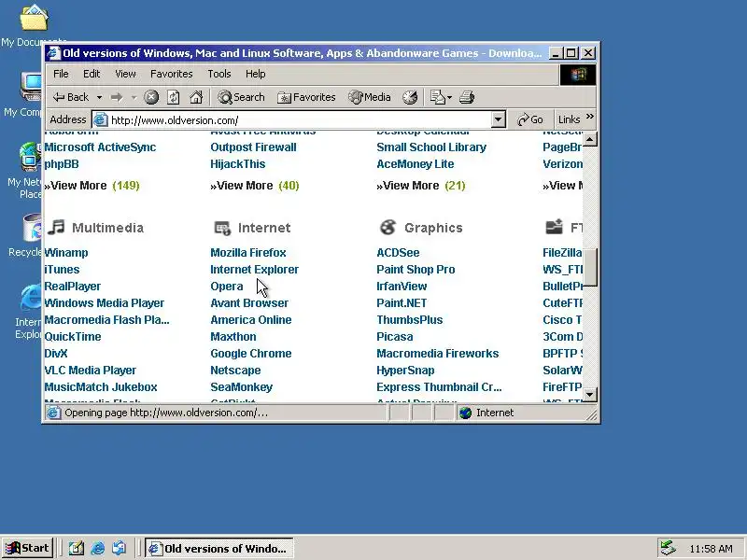Open the HijackThis link

(238, 164)
